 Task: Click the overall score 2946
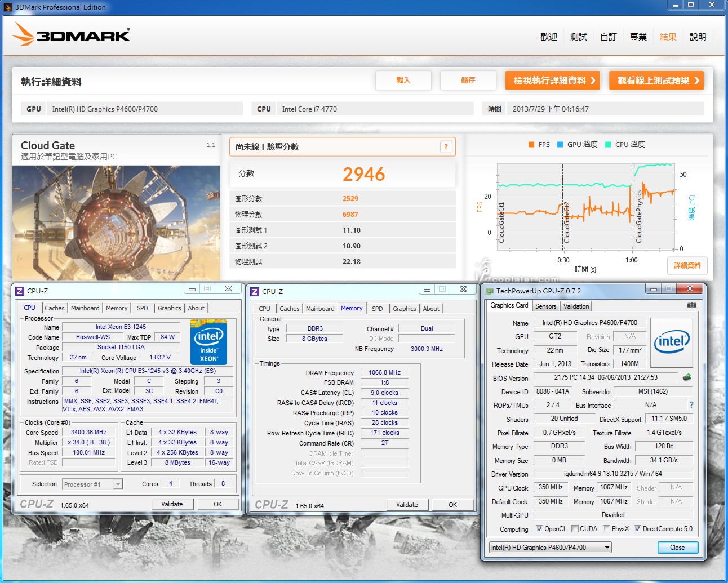[x=364, y=174]
